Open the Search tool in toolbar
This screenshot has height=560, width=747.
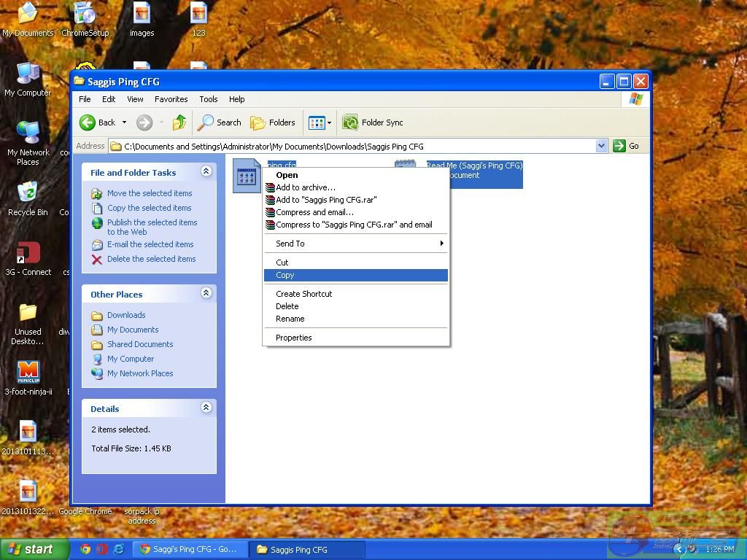(220, 122)
